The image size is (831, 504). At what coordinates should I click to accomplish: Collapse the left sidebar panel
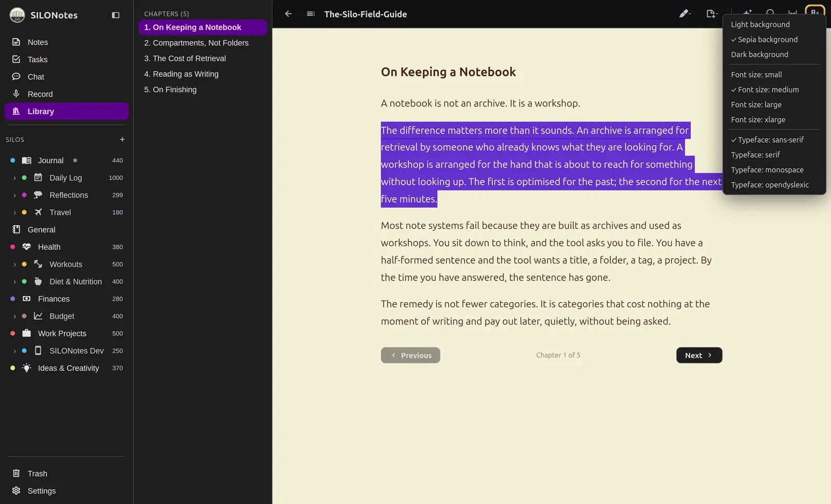(116, 16)
